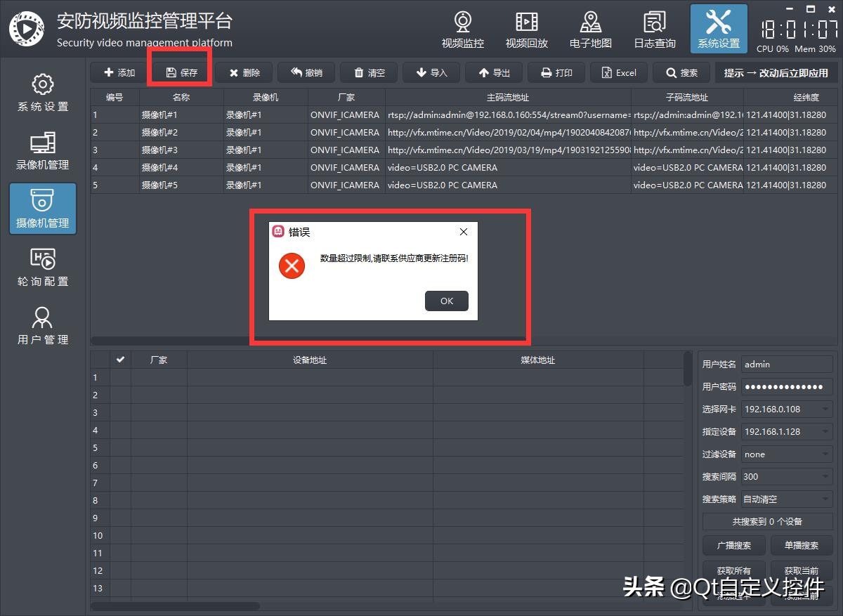Open 轮询配置 (polling configuration) panel
843x616 pixels.
pos(42,267)
